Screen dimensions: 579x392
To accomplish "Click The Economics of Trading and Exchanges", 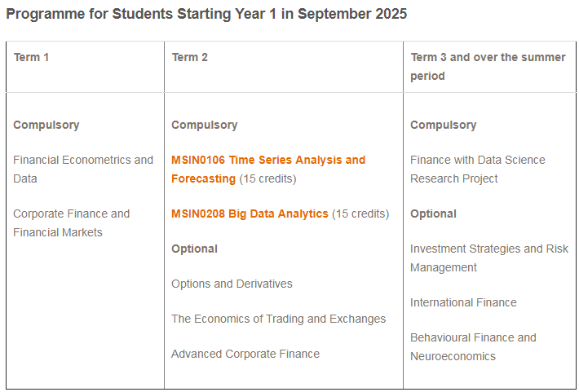I will coord(278,319).
